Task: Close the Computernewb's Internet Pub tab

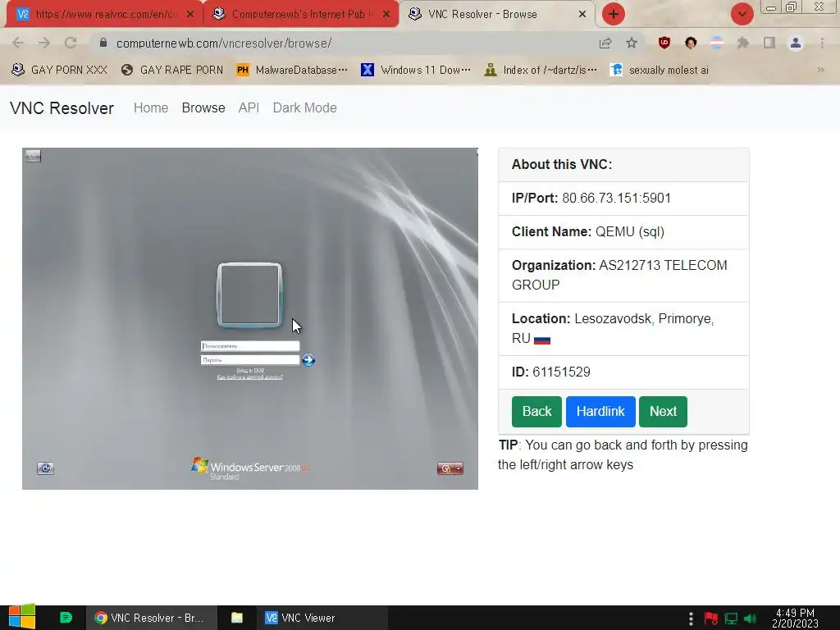Action: 386,14
